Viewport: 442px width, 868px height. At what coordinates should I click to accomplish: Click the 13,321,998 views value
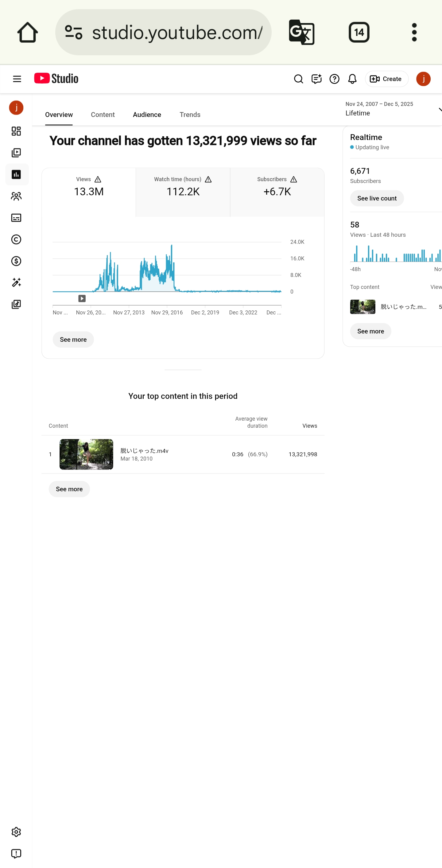[303, 454]
